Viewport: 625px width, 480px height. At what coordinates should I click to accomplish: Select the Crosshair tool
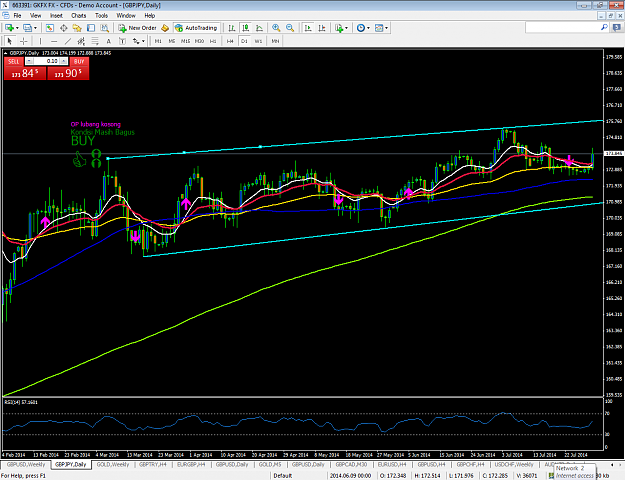24,41
